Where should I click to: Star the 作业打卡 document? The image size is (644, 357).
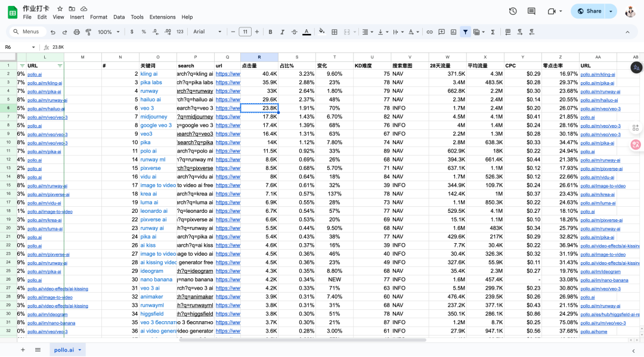pyautogui.click(x=60, y=8)
